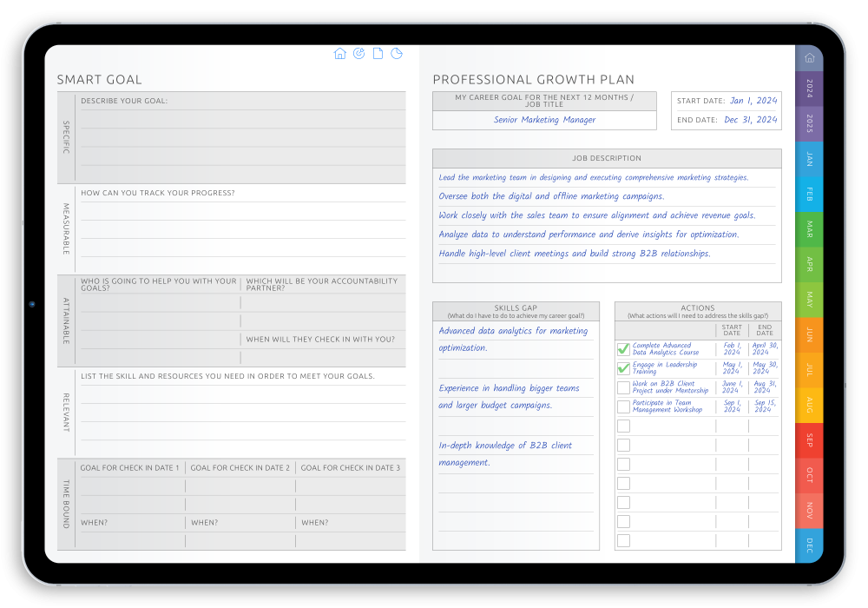
Task: Uncheck Complete Advanced Data Analytics Course
Action: click(x=622, y=349)
